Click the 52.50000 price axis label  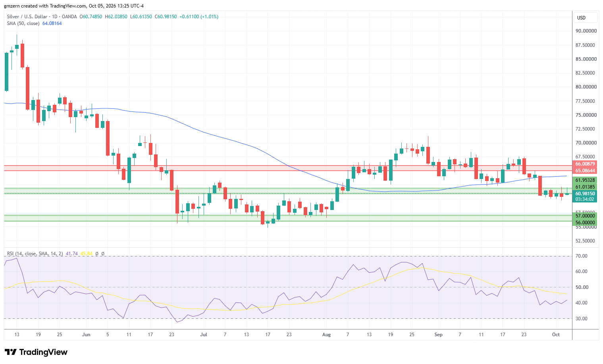point(586,241)
